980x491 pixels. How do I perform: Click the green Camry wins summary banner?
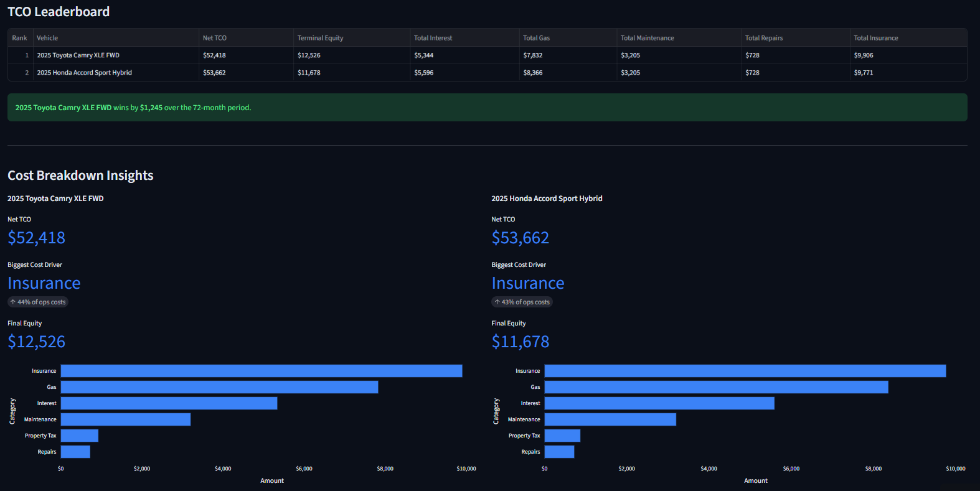(x=488, y=108)
